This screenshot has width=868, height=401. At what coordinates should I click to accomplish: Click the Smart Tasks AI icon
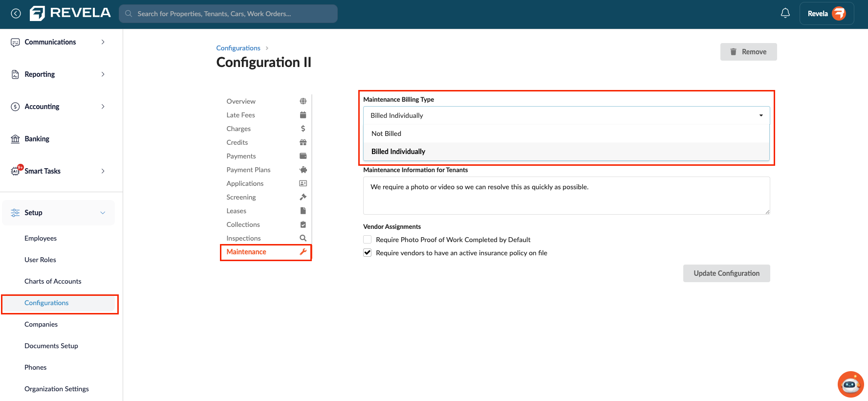point(16,170)
